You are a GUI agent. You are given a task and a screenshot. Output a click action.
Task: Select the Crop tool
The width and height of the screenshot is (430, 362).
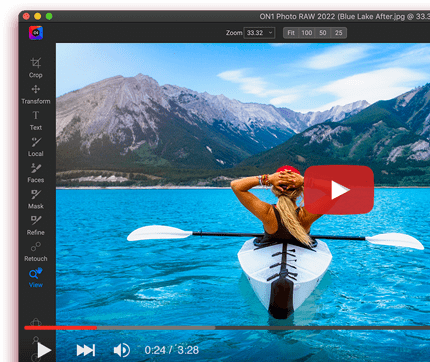coord(36,68)
